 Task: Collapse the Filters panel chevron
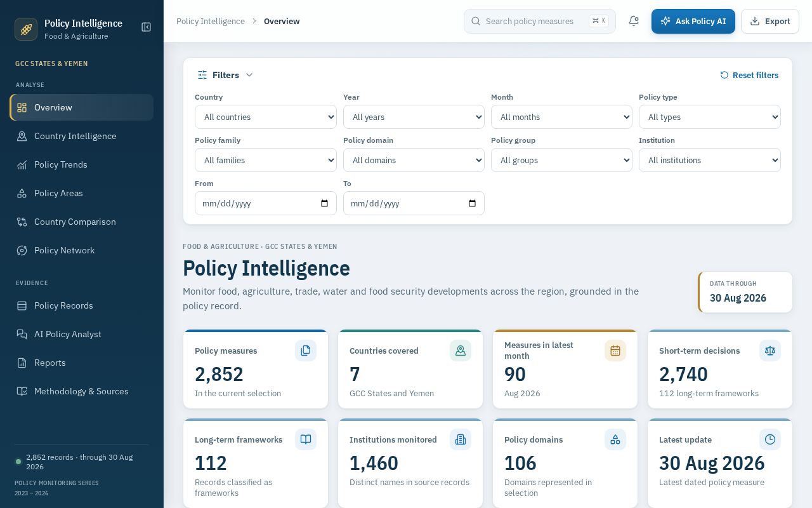pyautogui.click(x=249, y=75)
